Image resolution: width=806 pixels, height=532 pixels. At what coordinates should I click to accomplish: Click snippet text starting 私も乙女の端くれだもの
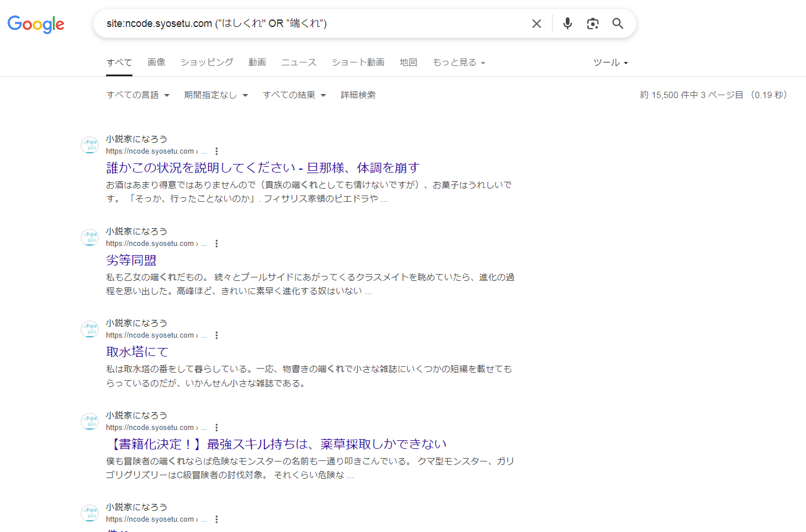tap(310, 284)
